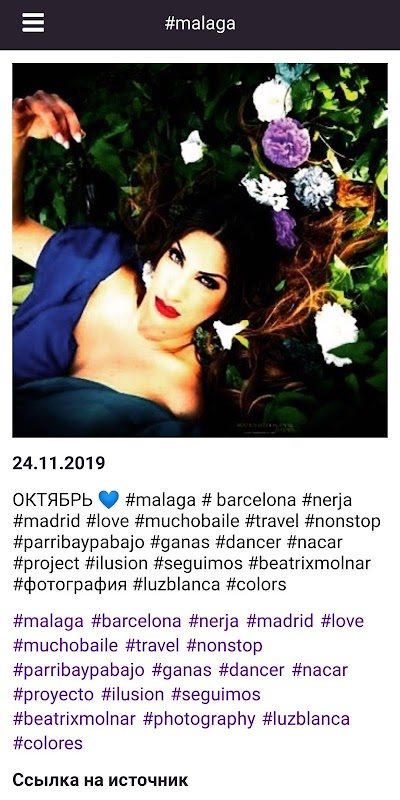Open the purple #parribaypabajo hashtag

(x=79, y=670)
